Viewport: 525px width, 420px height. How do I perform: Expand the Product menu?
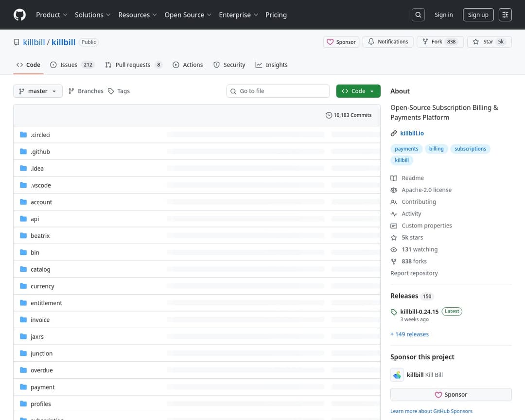point(52,15)
